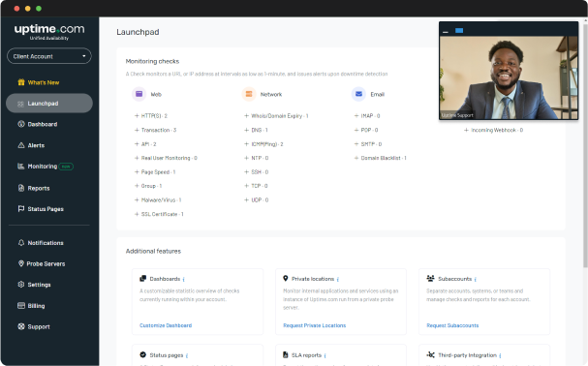
Task: Click the blue video window icon
Action: [x=459, y=30]
